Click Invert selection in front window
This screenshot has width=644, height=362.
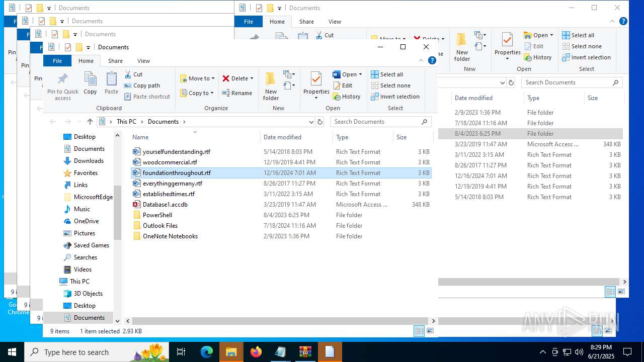coord(395,97)
